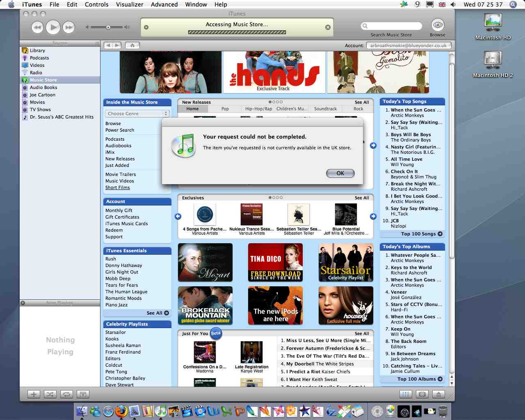Open the Brokeback Mountain banner
Viewport: 525px width, 420px height.
click(x=205, y=306)
